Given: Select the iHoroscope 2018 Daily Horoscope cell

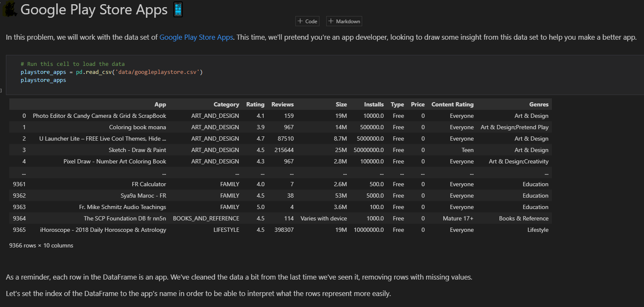Looking at the screenshot, I should [103, 230].
